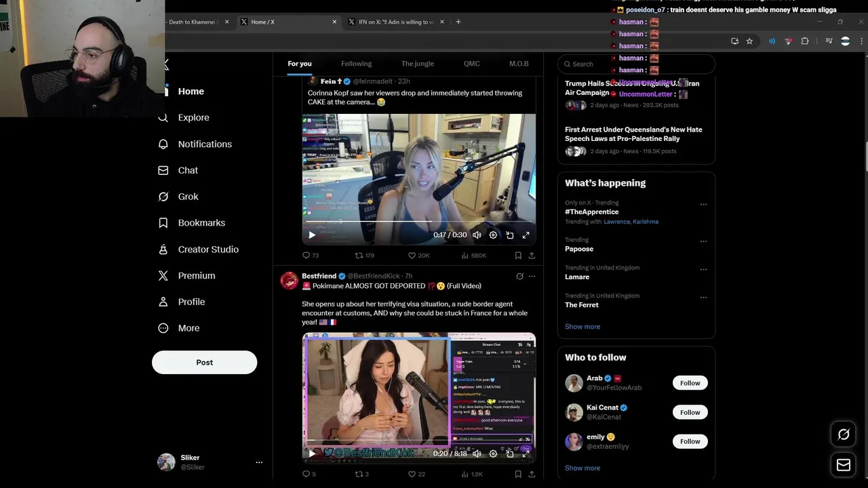
Task: Switch to The jungle tab
Action: [418, 64]
